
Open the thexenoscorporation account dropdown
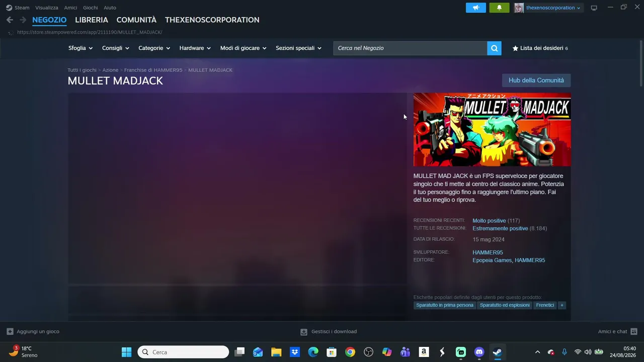553,8
